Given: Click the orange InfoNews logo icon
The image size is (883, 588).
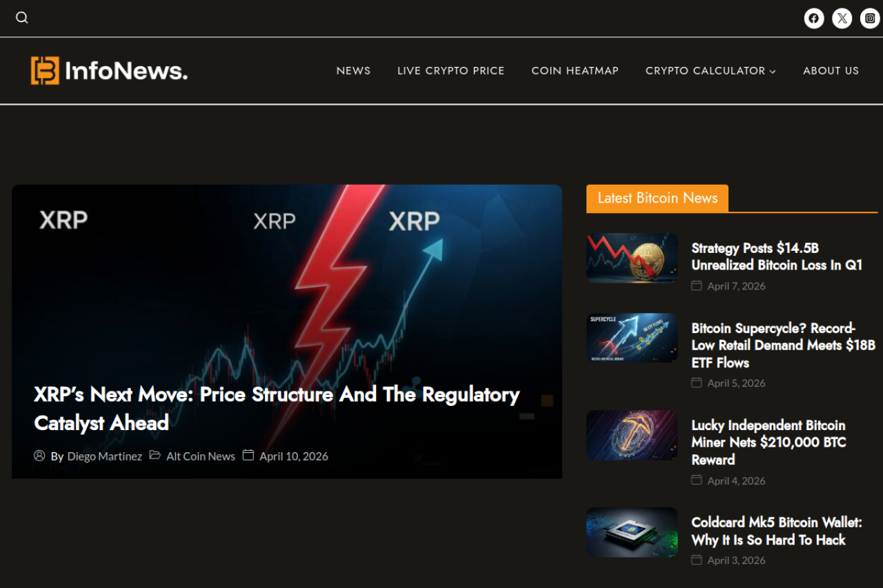Looking at the screenshot, I should point(45,70).
